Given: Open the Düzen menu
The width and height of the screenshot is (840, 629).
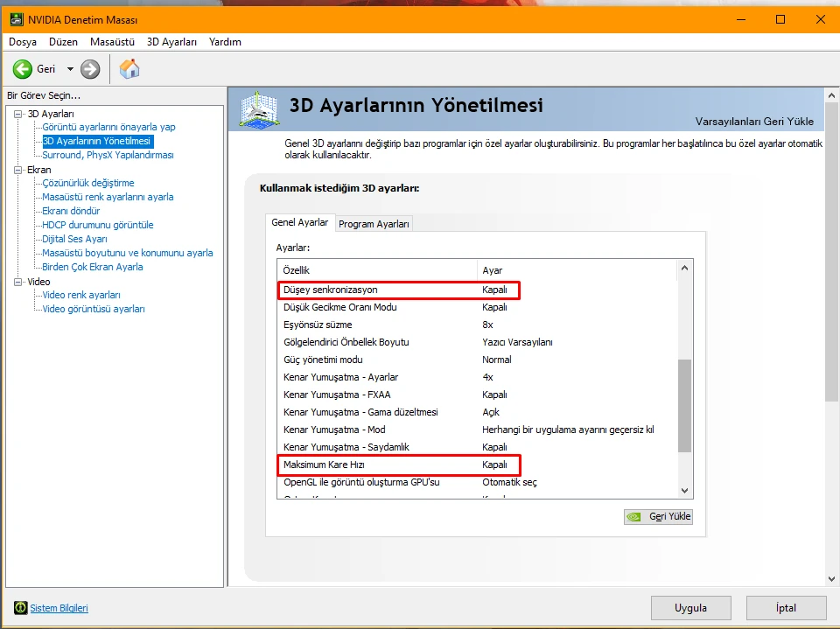Looking at the screenshot, I should [63, 42].
